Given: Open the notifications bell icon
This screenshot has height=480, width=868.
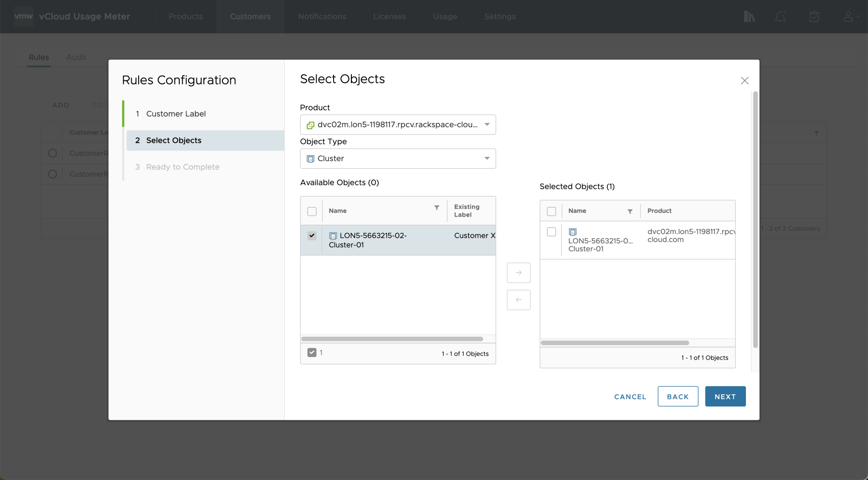Looking at the screenshot, I should [781, 17].
